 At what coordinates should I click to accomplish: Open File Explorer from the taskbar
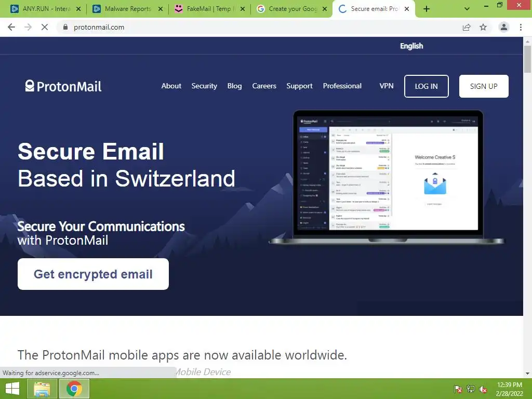(42, 389)
